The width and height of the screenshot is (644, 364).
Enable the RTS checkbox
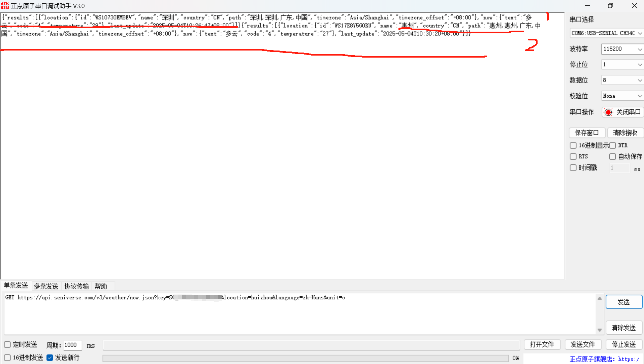pyautogui.click(x=573, y=157)
